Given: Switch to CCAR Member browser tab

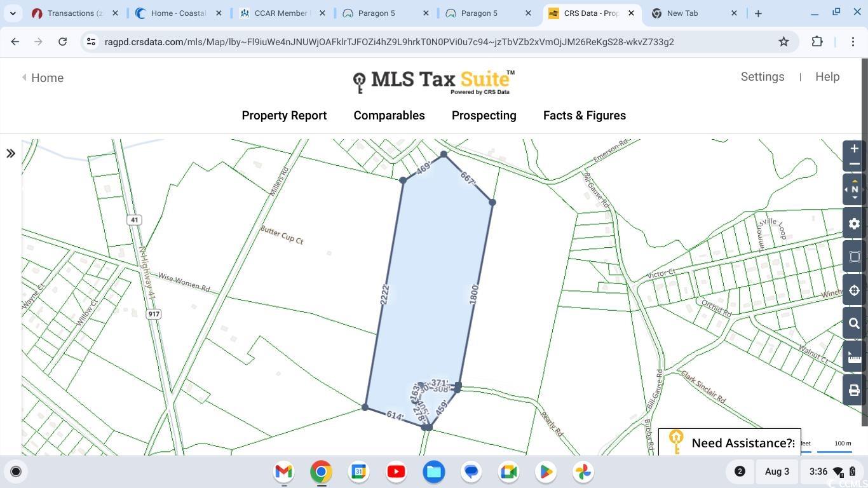Looking at the screenshot, I should click(280, 13).
